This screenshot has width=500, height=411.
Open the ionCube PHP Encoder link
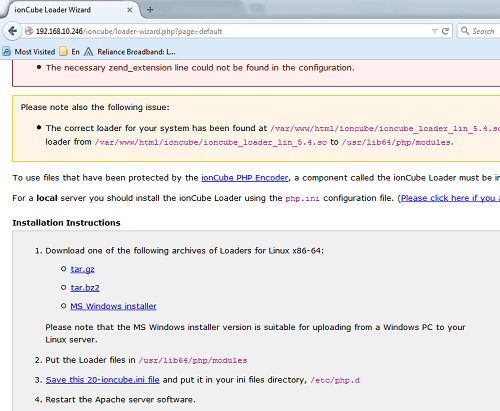tap(245, 178)
